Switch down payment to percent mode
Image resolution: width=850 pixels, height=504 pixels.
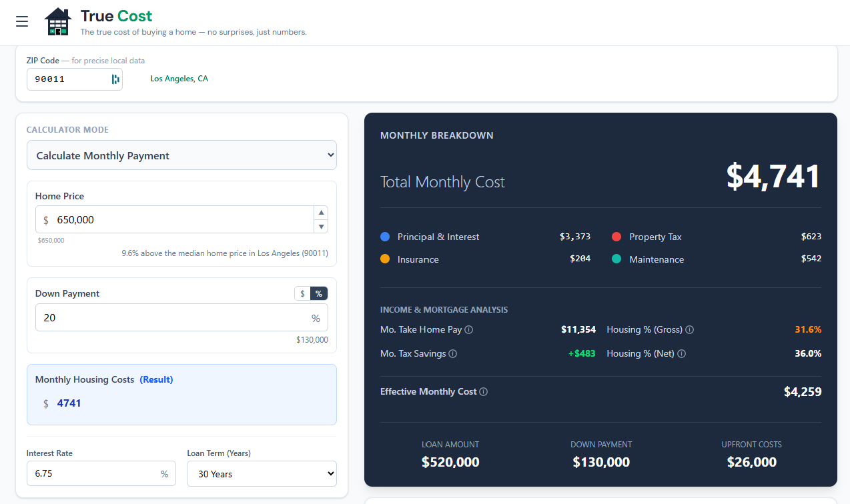[319, 293]
